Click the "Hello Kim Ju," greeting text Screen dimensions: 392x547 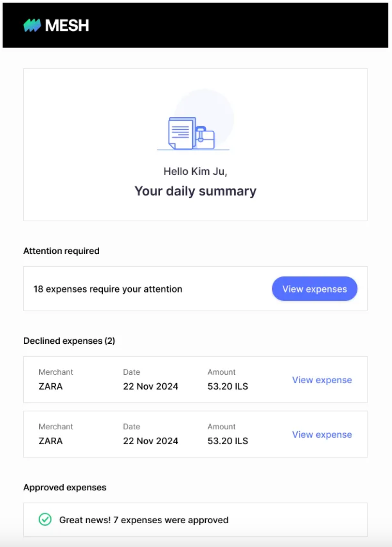tap(195, 171)
